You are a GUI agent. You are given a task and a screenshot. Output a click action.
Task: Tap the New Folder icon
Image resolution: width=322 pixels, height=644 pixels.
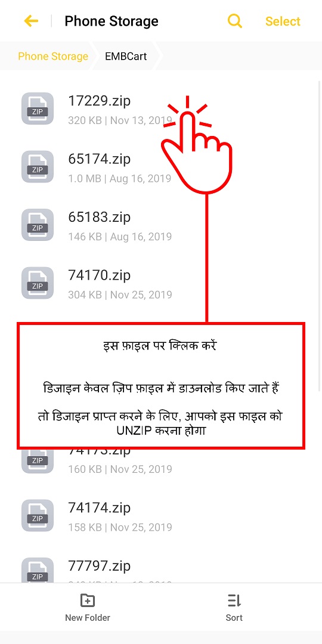[88, 601]
